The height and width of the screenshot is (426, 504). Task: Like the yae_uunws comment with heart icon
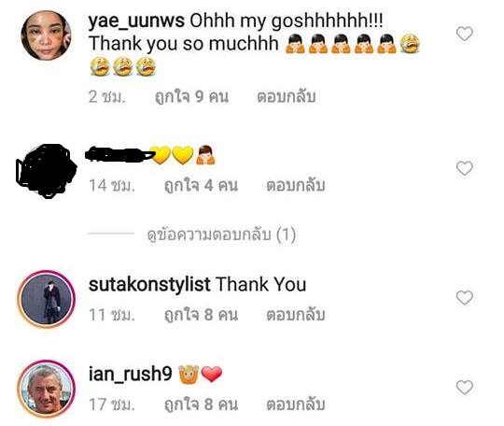click(x=465, y=34)
